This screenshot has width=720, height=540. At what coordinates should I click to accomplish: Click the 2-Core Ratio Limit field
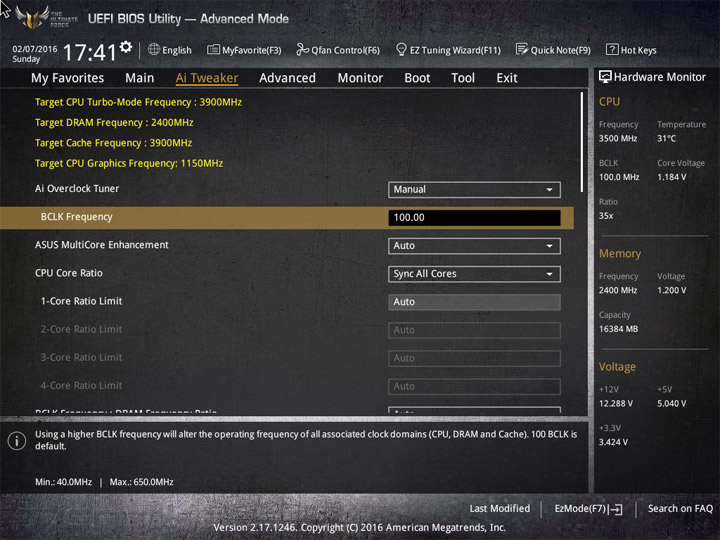pos(474,330)
